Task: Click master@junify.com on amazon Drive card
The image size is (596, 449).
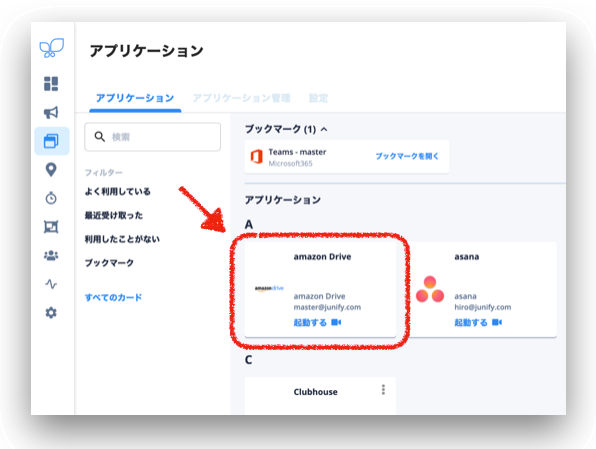Action: coord(327,307)
